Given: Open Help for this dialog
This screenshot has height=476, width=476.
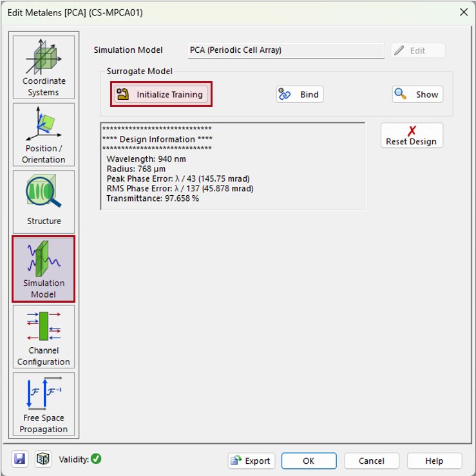Looking at the screenshot, I should coord(434,461).
